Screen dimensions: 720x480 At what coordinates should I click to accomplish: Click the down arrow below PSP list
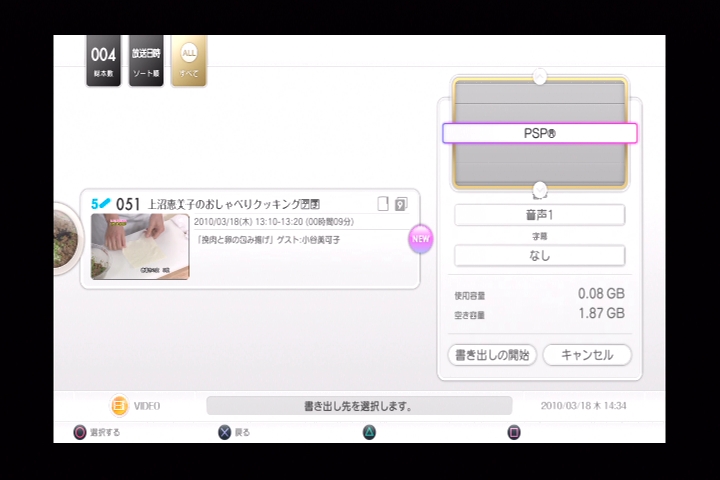coord(540,189)
